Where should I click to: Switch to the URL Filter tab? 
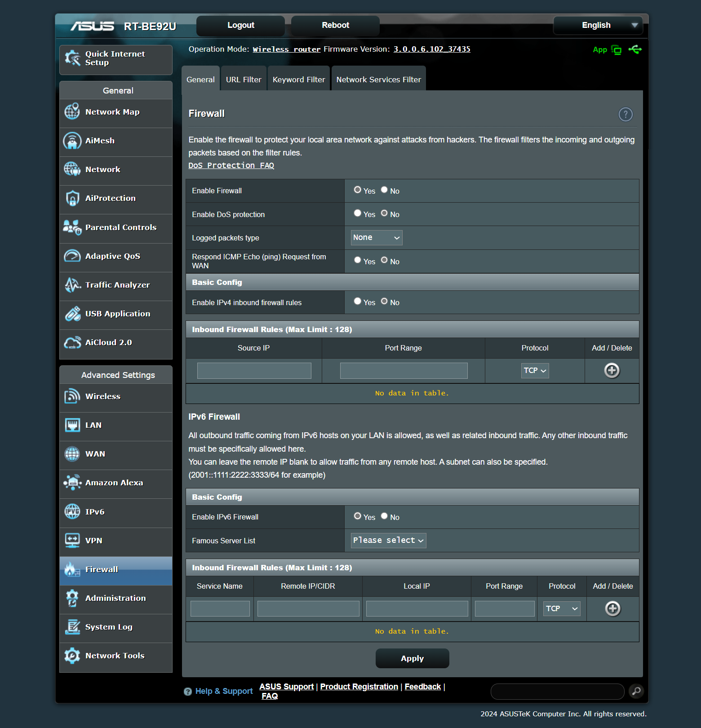point(244,79)
